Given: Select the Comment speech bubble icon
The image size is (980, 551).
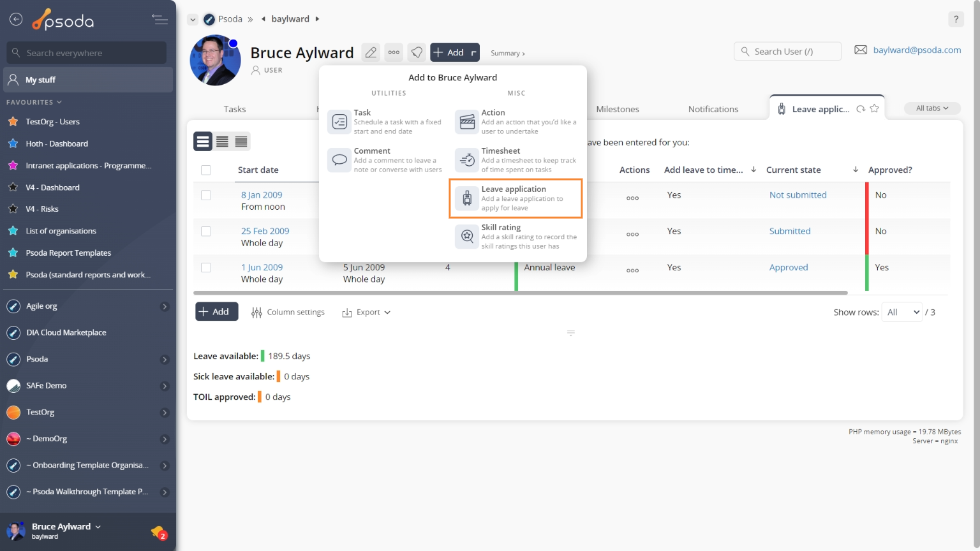Looking at the screenshot, I should pos(339,159).
